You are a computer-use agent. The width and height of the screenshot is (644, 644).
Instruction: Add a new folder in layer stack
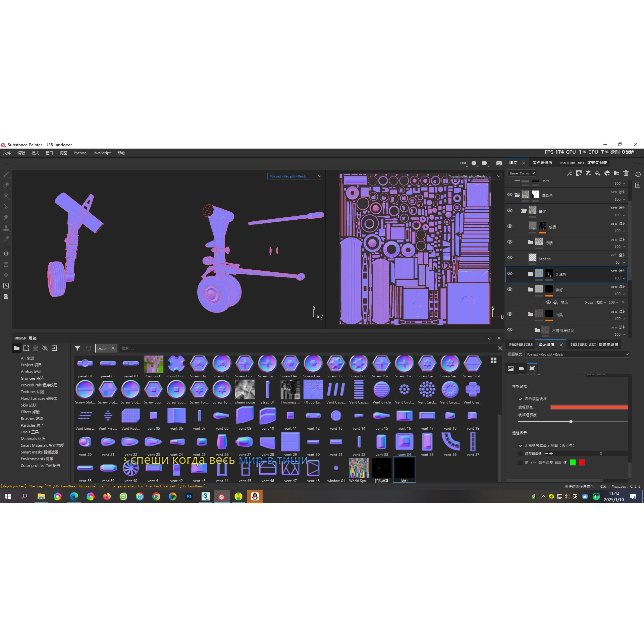(x=616, y=173)
